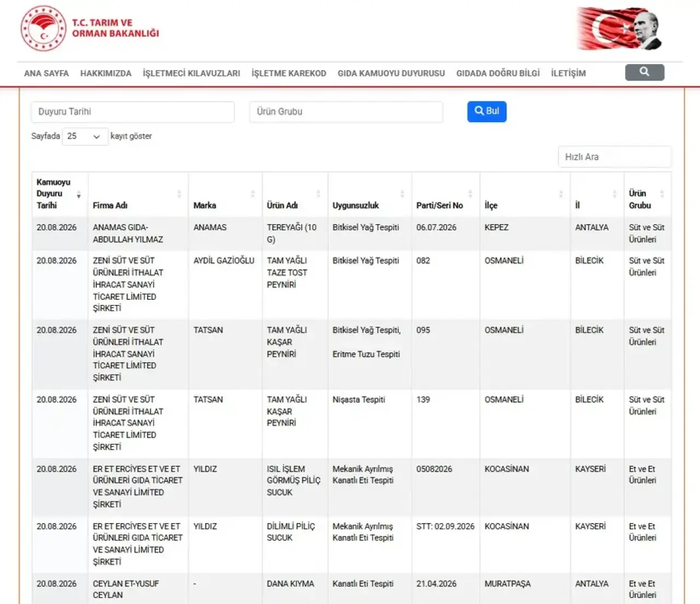Focus the Hızlı Ara quick search box
Image resolution: width=700 pixels, height=604 pixels.
click(615, 156)
